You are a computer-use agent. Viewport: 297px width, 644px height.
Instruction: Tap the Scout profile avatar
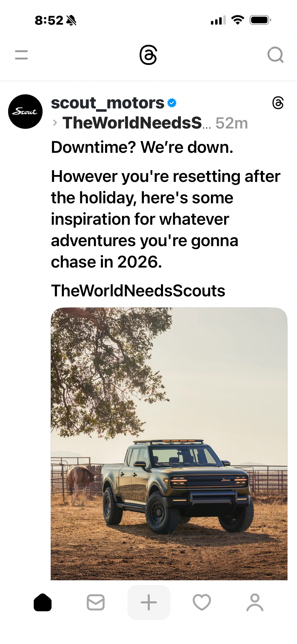tap(25, 112)
